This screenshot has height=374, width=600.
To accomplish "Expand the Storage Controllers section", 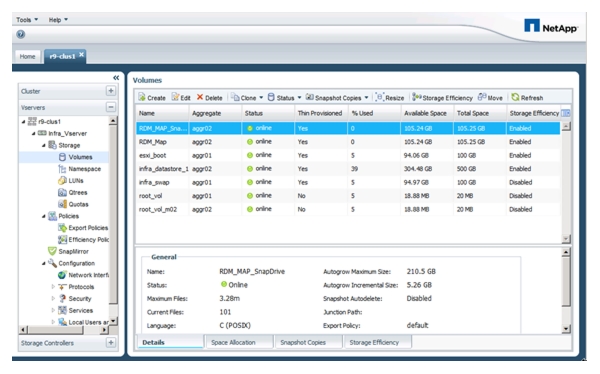I will (x=111, y=343).
